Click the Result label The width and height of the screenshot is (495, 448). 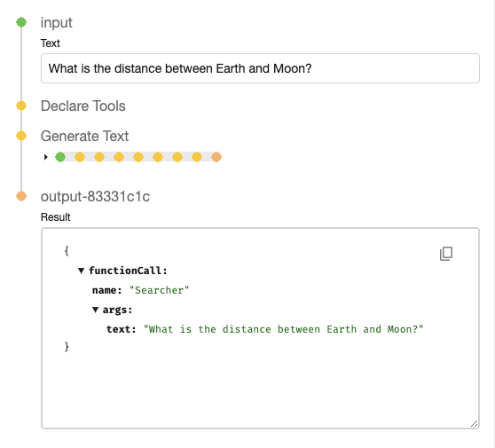pos(56,217)
